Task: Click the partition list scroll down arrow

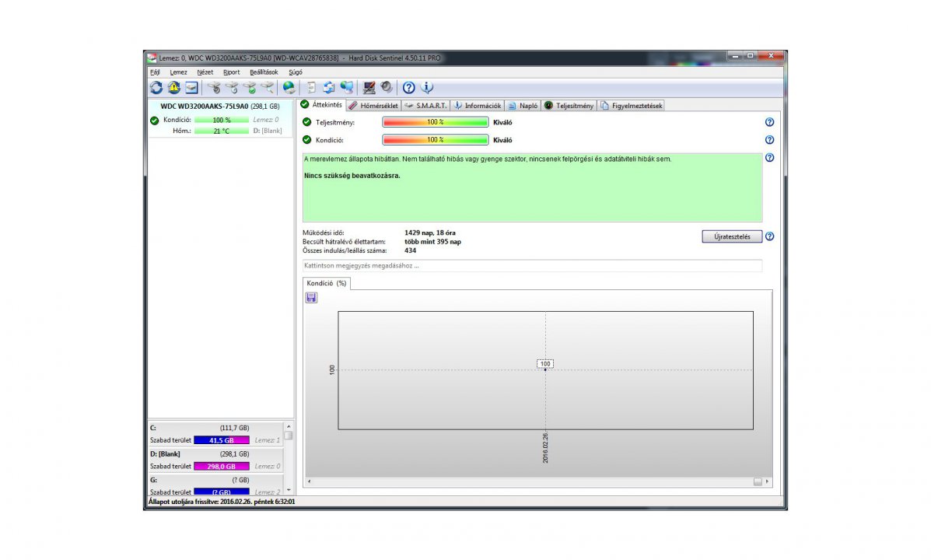Action: [289, 491]
